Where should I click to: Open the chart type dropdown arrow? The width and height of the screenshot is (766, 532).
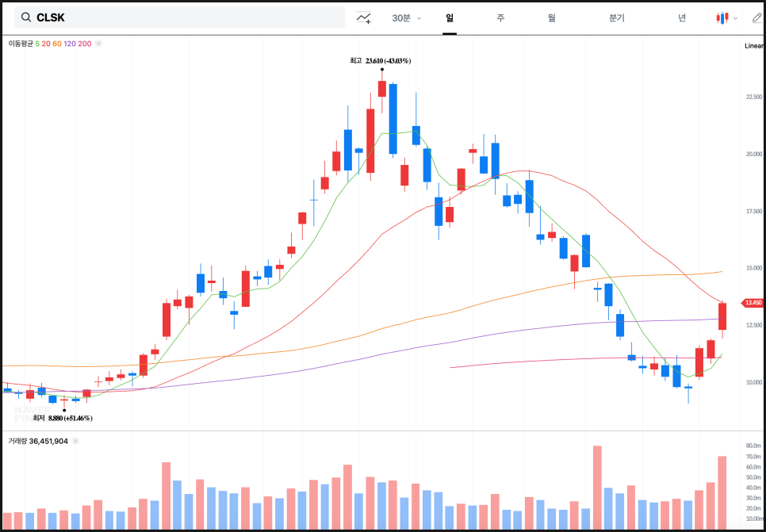tap(735, 17)
